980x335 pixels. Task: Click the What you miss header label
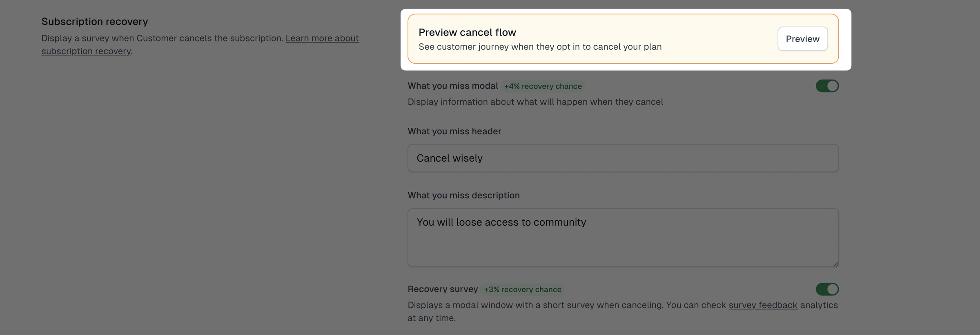click(x=454, y=131)
